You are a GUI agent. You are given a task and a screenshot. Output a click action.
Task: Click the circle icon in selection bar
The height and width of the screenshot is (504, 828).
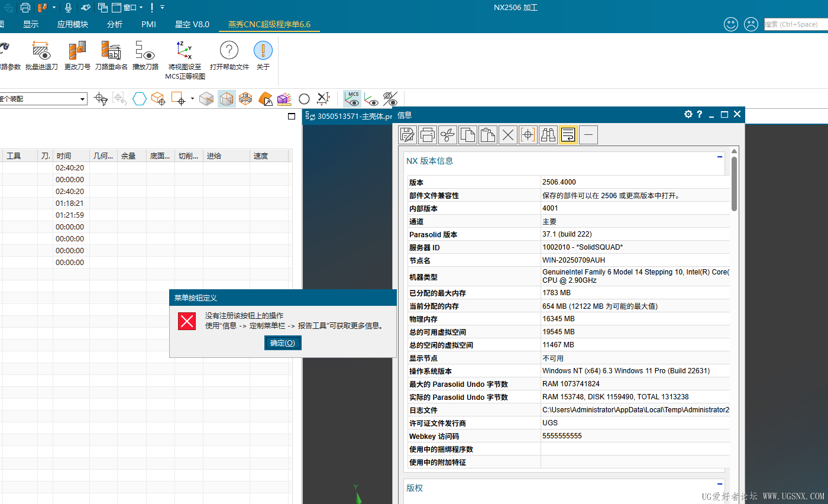[x=304, y=99]
